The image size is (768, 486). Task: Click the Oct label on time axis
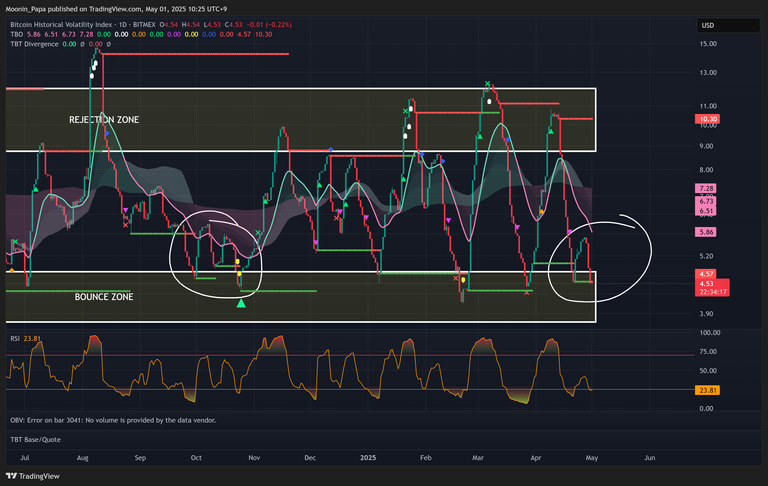pyautogui.click(x=196, y=458)
